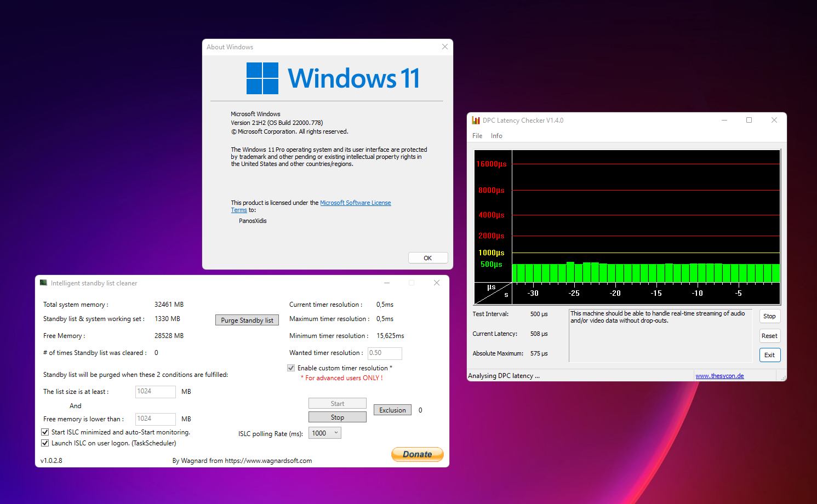Click the Free memory is lower than field

click(x=156, y=419)
